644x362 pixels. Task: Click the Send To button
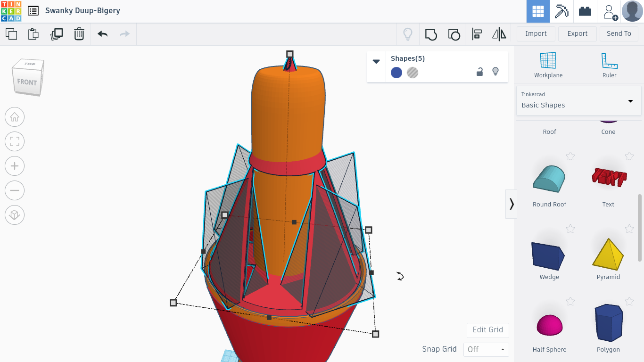coord(619,33)
